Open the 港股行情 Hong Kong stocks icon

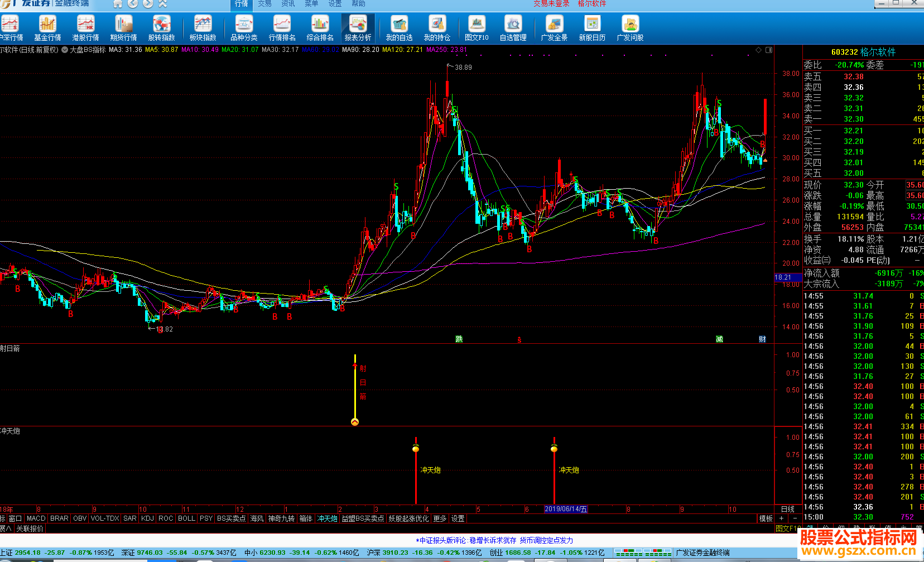(85, 28)
